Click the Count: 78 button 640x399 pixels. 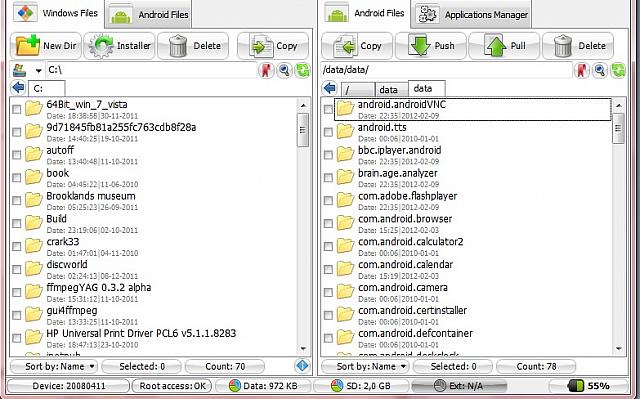pyautogui.click(x=536, y=366)
